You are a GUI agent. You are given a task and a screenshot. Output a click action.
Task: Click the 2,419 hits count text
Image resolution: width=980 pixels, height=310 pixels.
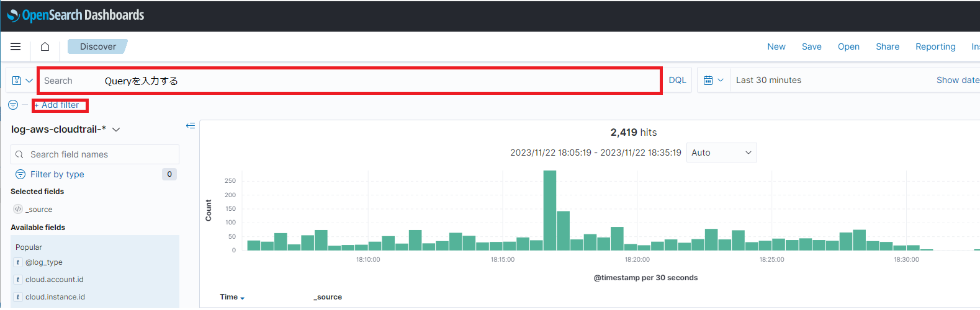click(x=634, y=132)
